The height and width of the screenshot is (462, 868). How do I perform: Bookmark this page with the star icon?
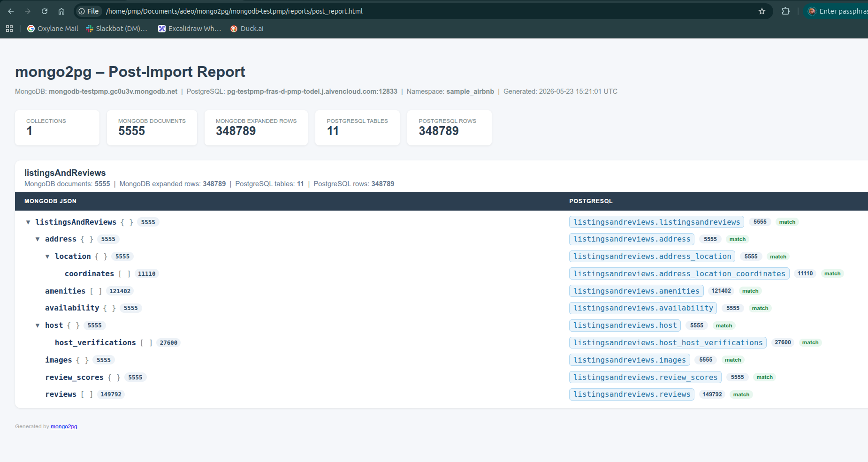[x=762, y=11]
